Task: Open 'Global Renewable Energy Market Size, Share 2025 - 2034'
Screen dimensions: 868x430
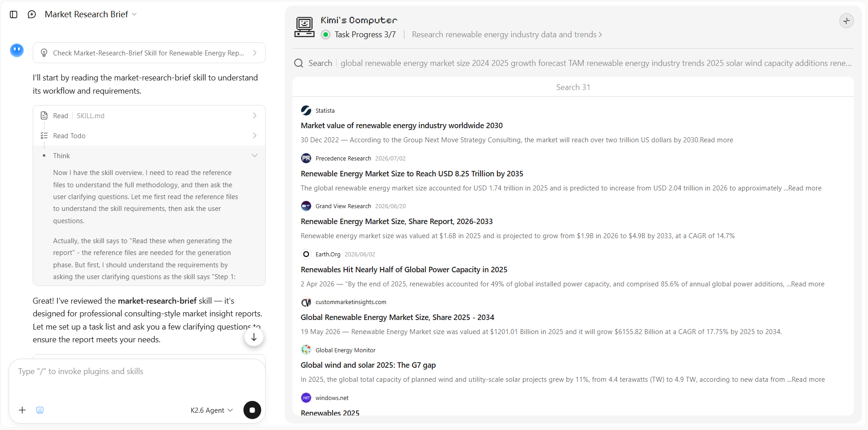Action: 397,317
